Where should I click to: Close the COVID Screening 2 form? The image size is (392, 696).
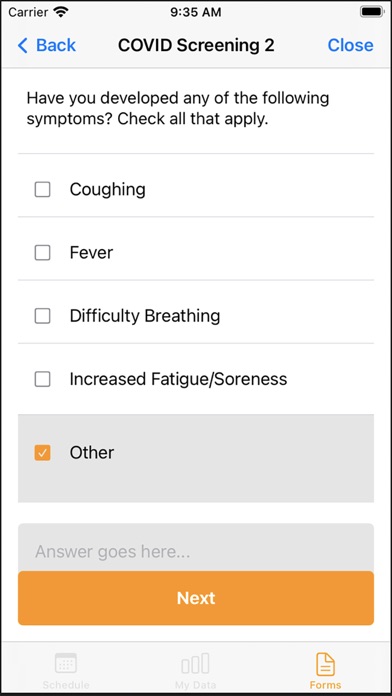pyautogui.click(x=350, y=45)
